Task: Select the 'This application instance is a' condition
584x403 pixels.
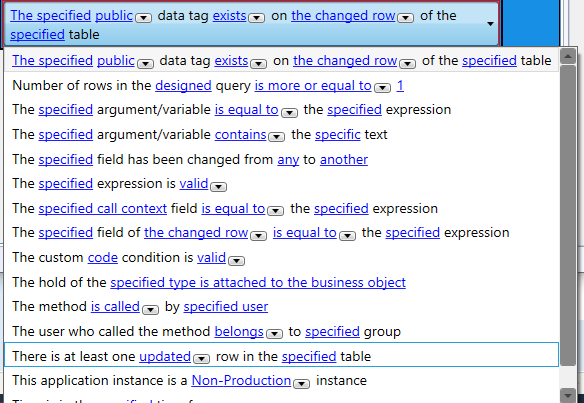Action: [x=281, y=381]
